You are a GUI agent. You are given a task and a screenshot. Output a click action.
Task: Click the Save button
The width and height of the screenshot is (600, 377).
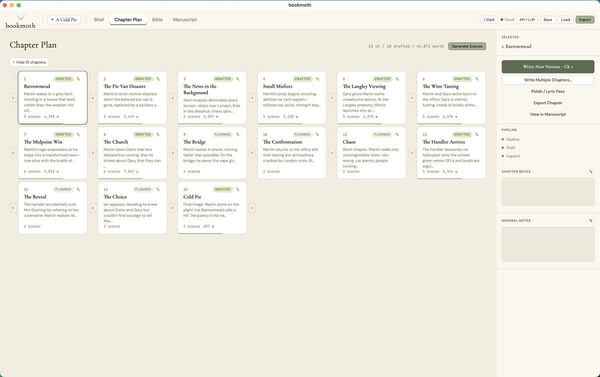point(548,20)
